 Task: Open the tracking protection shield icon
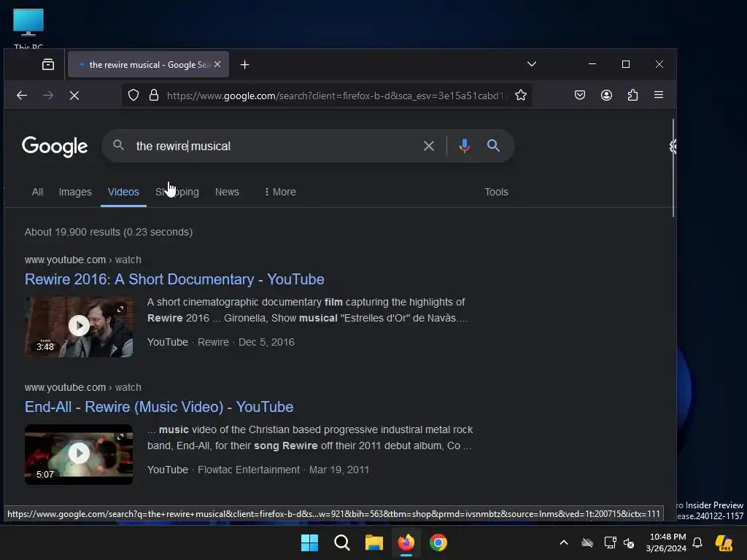(x=133, y=96)
